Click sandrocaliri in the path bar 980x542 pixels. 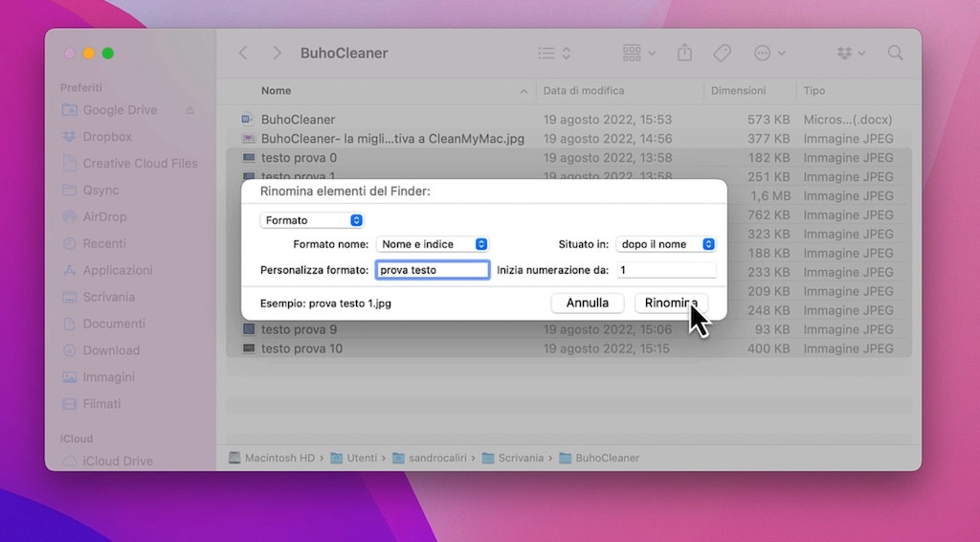click(430, 458)
